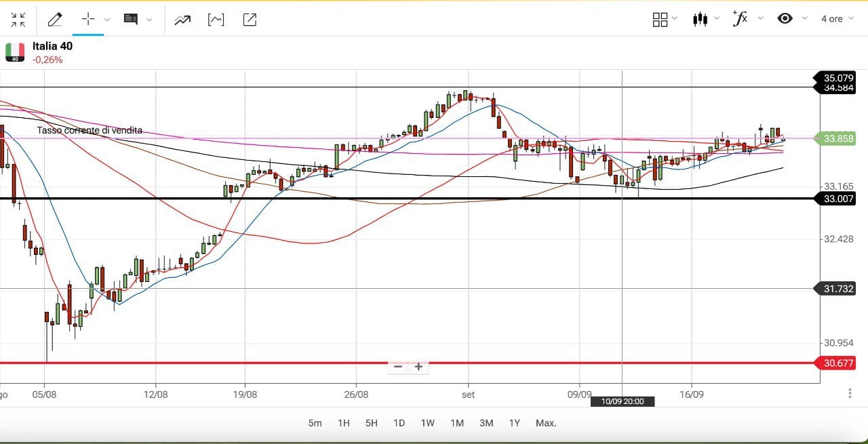Viewport: 868px width, 444px height.
Task: Select the trend line tool
Action: pyautogui.click(x=182, y=20)
